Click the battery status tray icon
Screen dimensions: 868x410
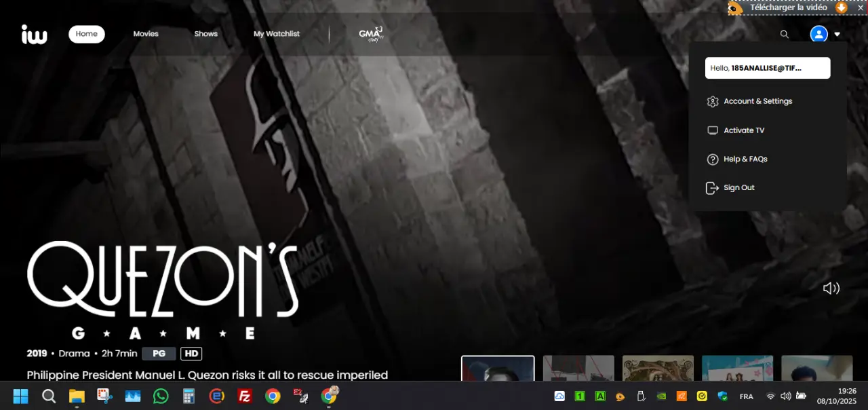801,396
